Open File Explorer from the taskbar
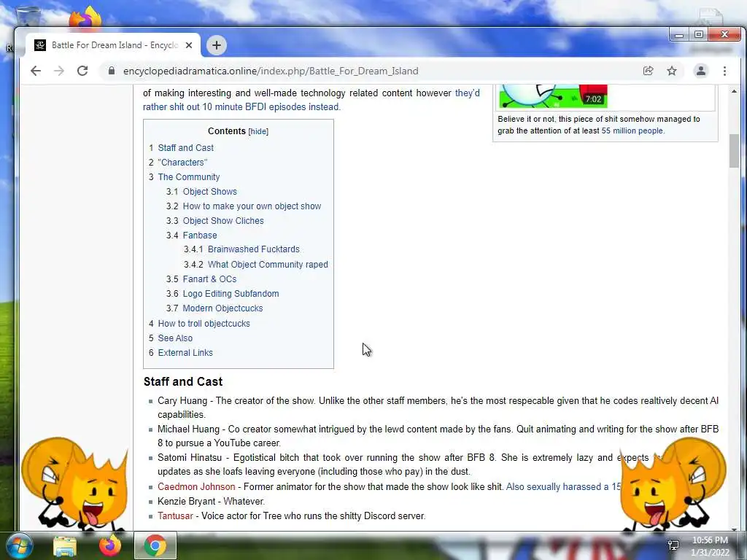Image resolution: width=747 pixels, height=560 pixels. tap(65, 546)
